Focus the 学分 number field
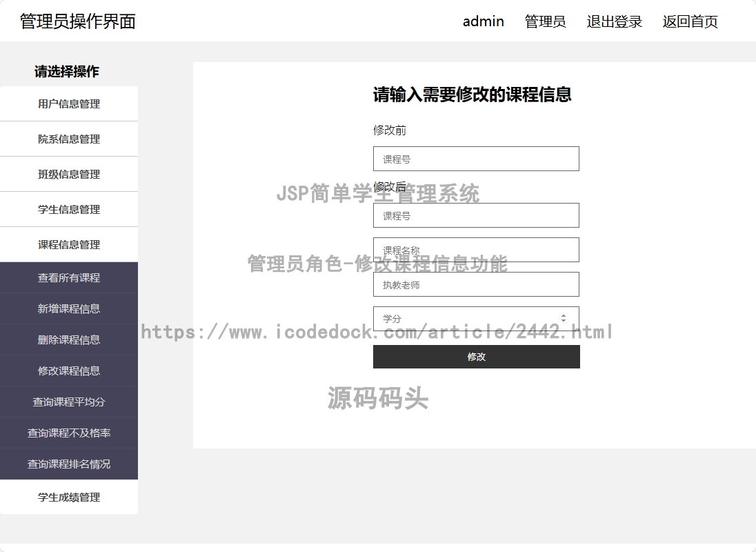This screenshot has height=552, width=756. coord(476,319)
